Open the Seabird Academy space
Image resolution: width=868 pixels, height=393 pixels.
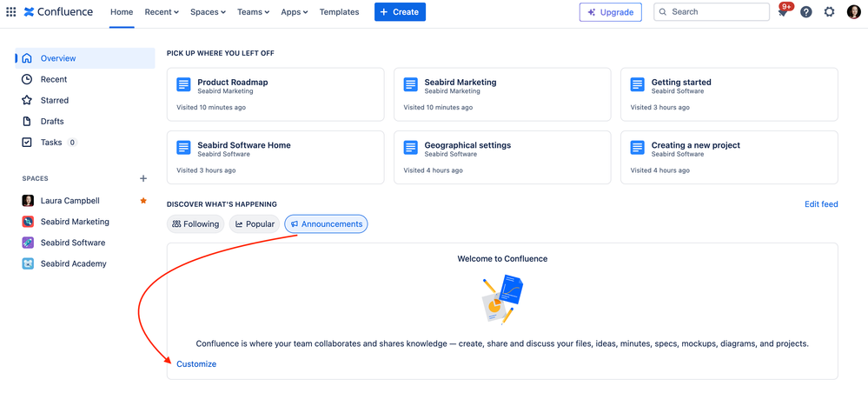(x=85, y=263)
